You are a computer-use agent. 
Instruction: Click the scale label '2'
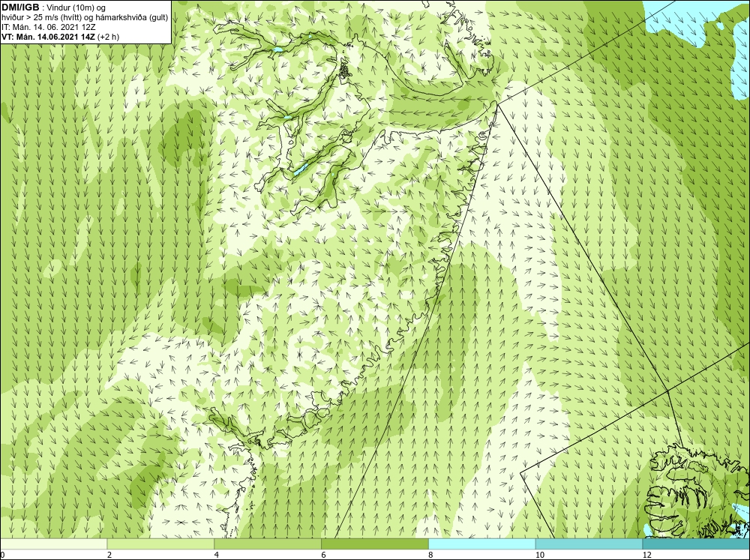click(x=109, y=555)
